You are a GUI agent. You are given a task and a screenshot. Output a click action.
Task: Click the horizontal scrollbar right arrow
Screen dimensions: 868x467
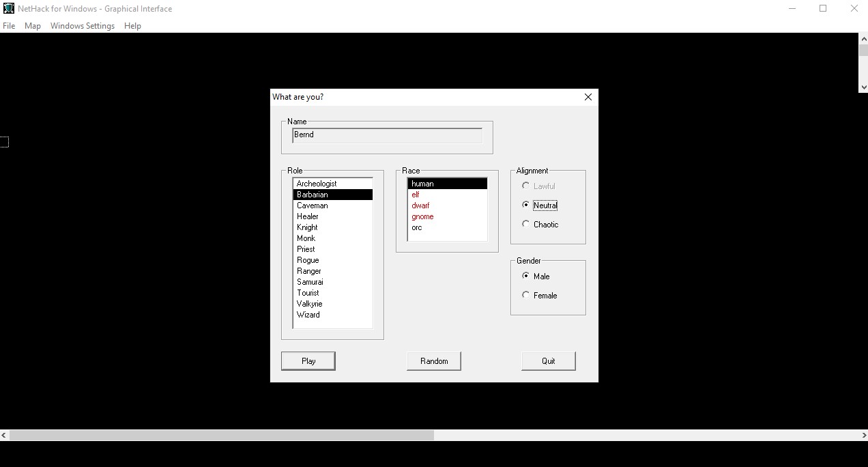pos(863,435)
